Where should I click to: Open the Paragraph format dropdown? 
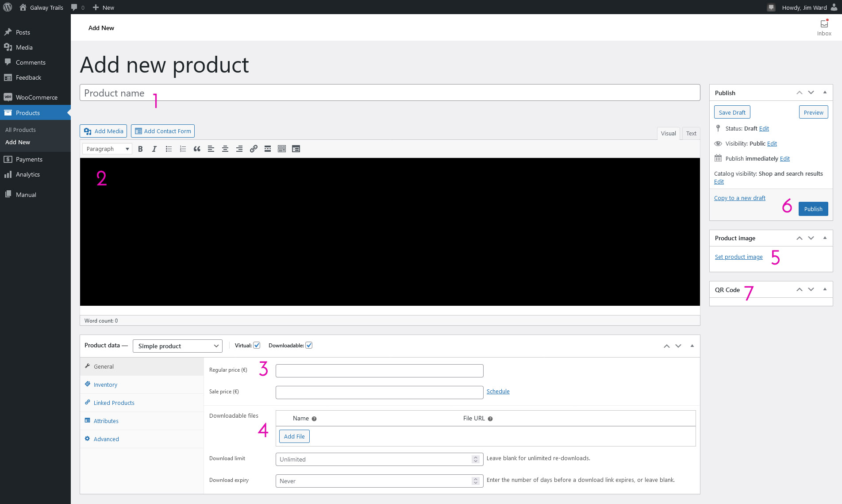tap(107, 149)
